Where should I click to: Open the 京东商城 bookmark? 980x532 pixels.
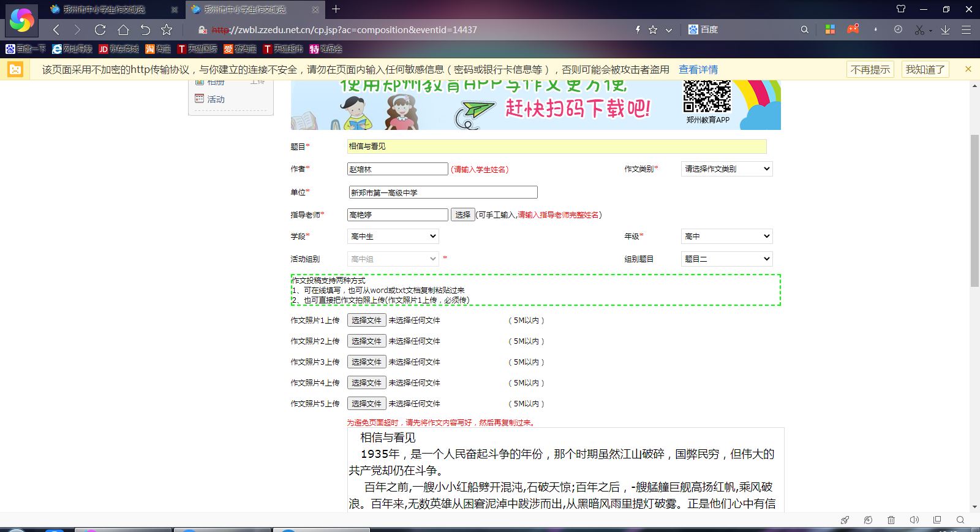(x=119, y=49)
